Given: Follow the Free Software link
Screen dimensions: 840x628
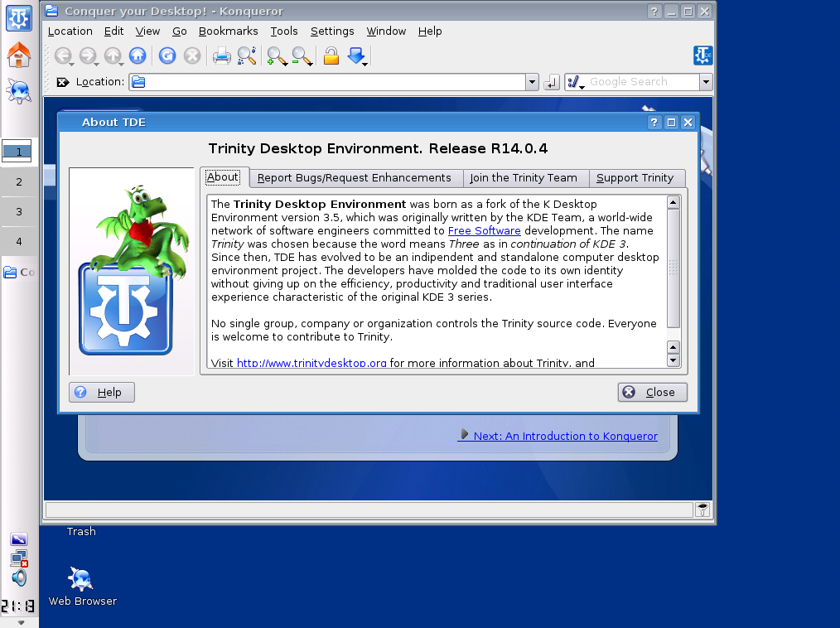Looking at the screenshot, I should [x=484, y=230].
